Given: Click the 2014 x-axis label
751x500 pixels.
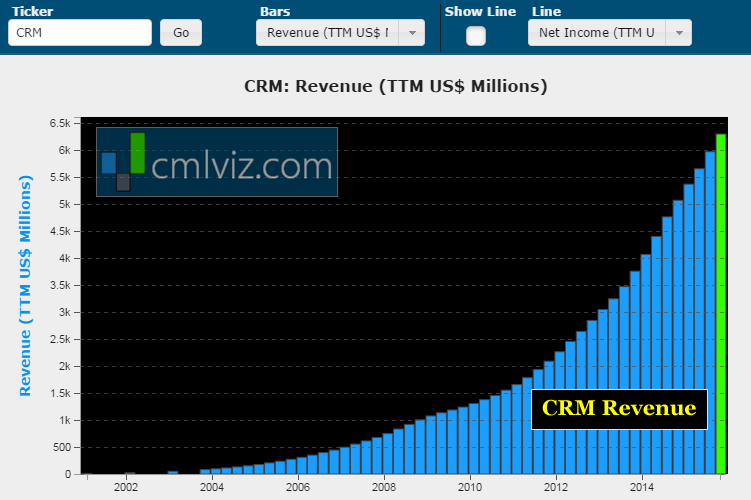Looking at the screenshot, I should click(x=642, y=487).
